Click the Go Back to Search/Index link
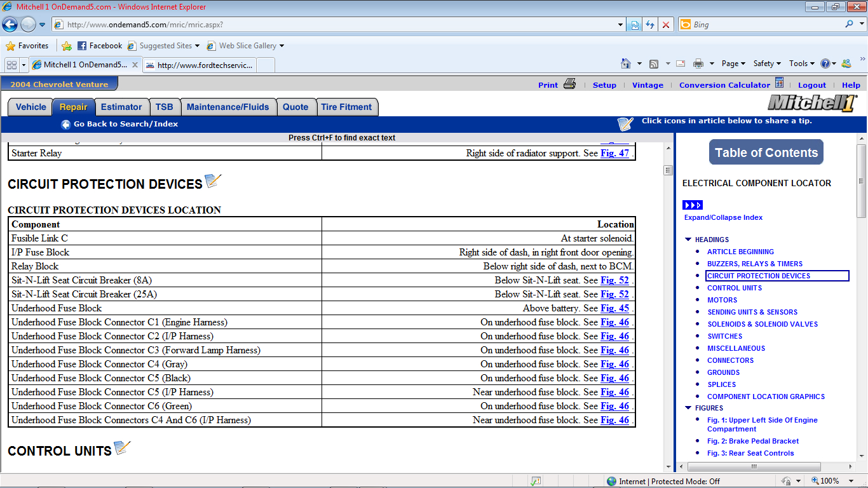 click(126, 124)
